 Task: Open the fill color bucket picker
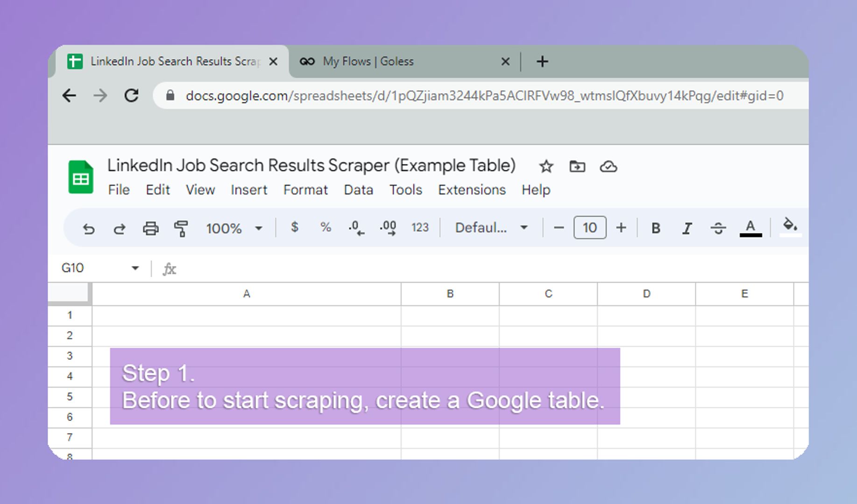tap(790, 227)
